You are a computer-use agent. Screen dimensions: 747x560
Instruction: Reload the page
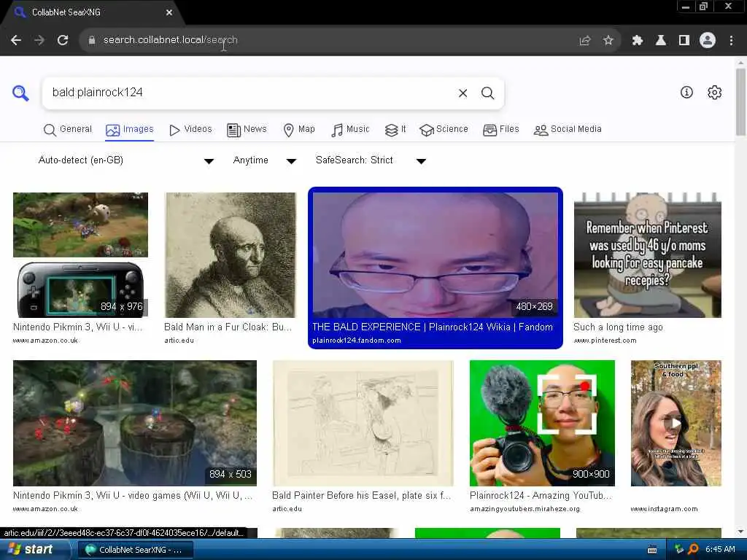coord(63,40)
